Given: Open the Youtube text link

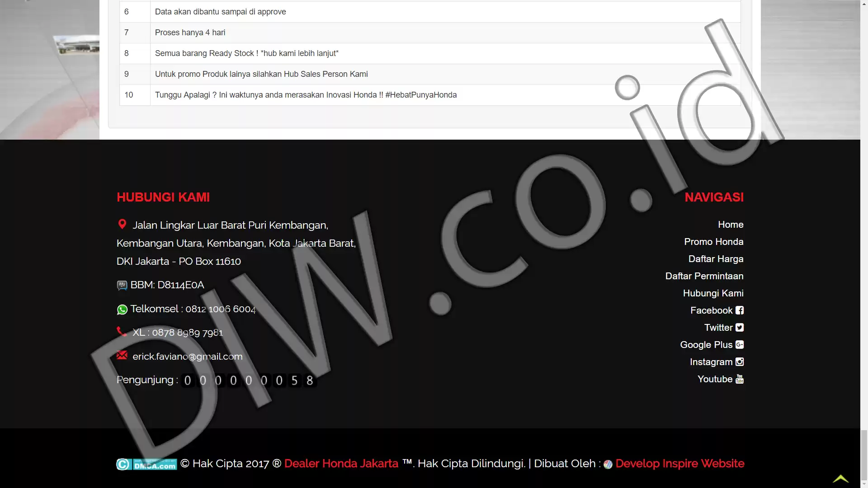Looking at the screenshot, I should [x=715, y=379].
